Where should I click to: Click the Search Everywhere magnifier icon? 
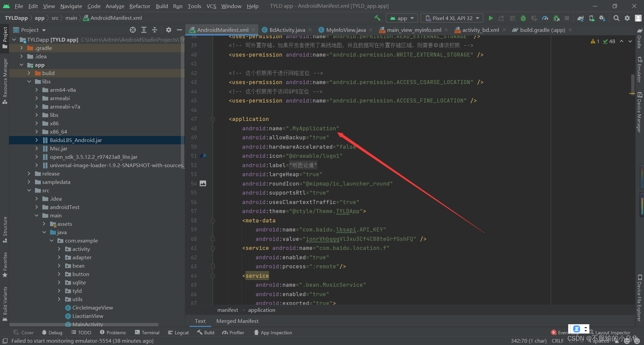pos(616,18)
